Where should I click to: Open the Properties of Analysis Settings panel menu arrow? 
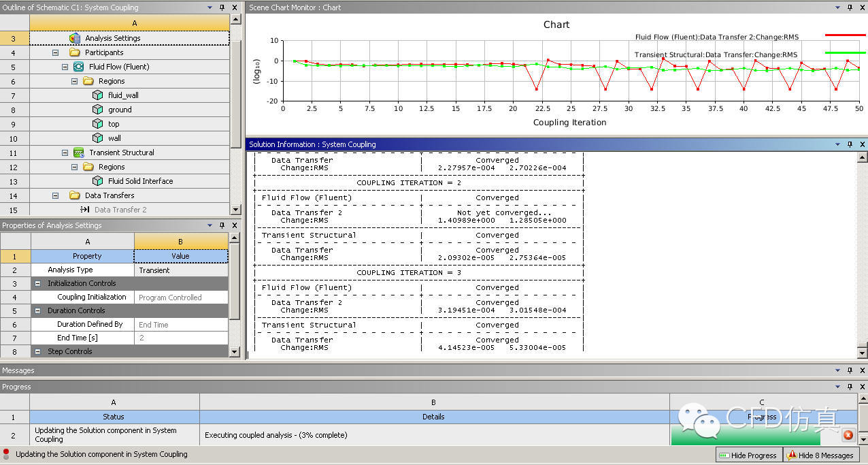(210, 225)
